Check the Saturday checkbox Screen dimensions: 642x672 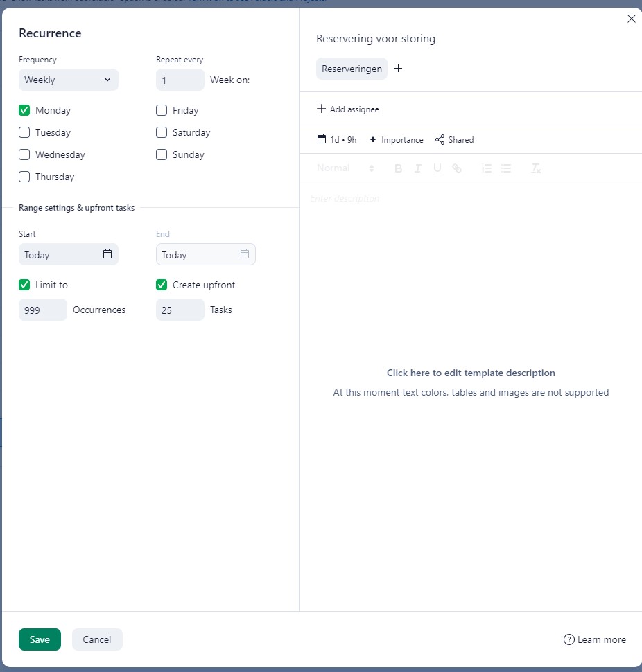pyautogui.click(x=162, y=132)
